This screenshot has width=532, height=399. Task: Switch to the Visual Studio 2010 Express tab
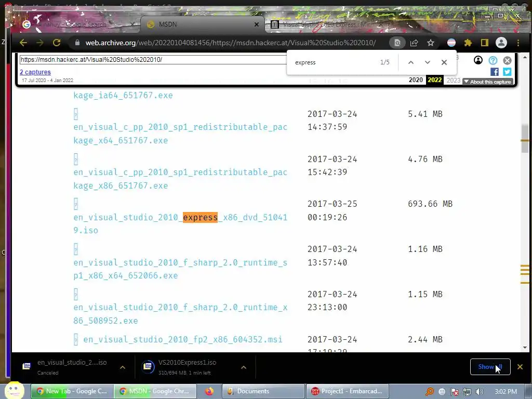coord(326,24)
